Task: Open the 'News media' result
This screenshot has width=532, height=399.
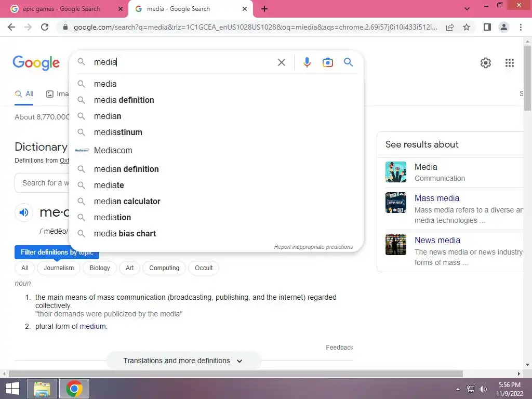Action: pyautogui.click(x=437, y=240)
